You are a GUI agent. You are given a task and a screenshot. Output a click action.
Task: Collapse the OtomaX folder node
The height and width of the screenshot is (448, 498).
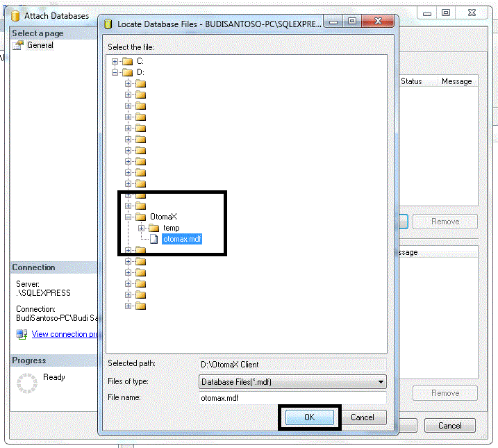(128, 217)
